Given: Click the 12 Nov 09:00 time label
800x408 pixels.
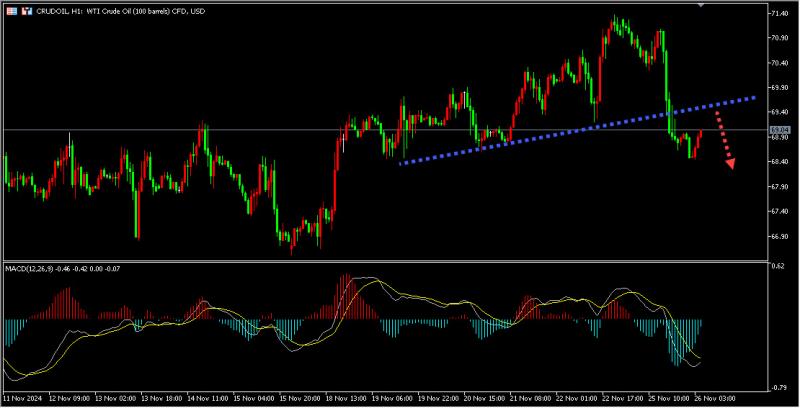Looking at the screenshot, I should tap(70, 398).
